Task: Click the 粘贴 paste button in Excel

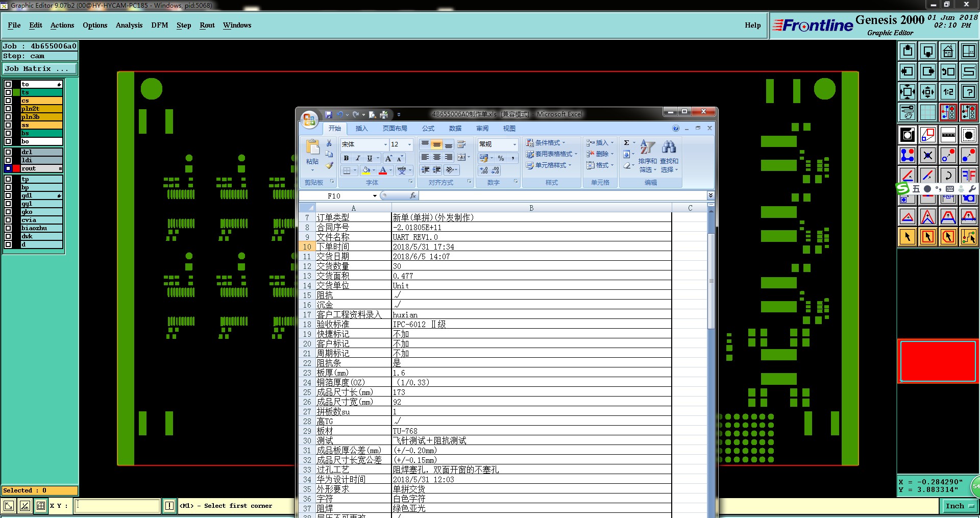Action: coord(312,155)
